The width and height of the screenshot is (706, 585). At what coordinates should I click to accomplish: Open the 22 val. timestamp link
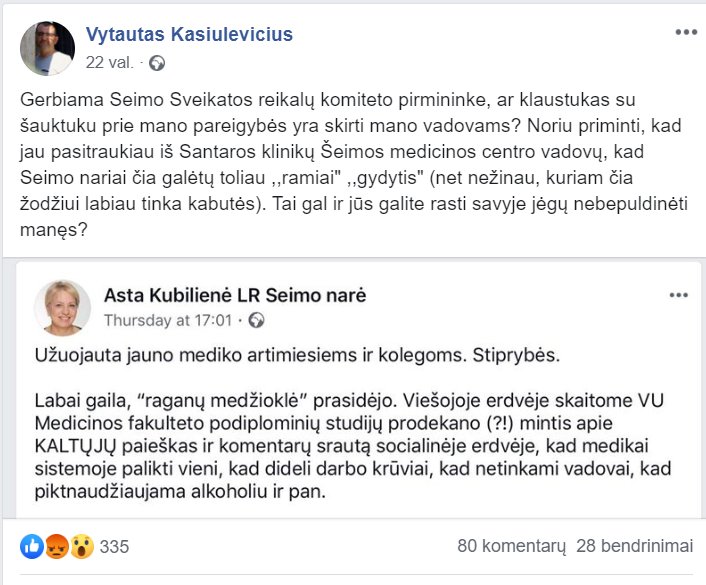coord(109,62)
